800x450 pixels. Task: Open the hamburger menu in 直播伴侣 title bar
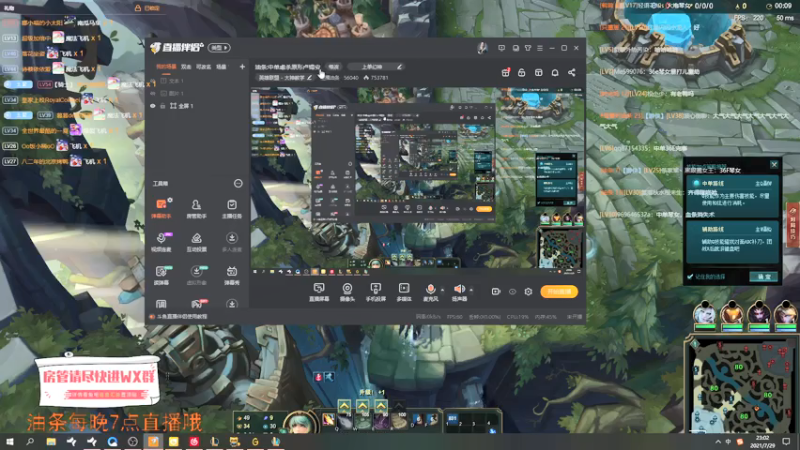pyautogui.click(x=540, y=48)
